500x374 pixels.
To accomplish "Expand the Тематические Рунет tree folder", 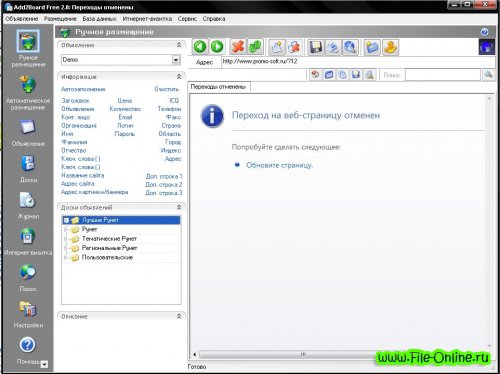I will pyautogui.click(x=66, y=239).
